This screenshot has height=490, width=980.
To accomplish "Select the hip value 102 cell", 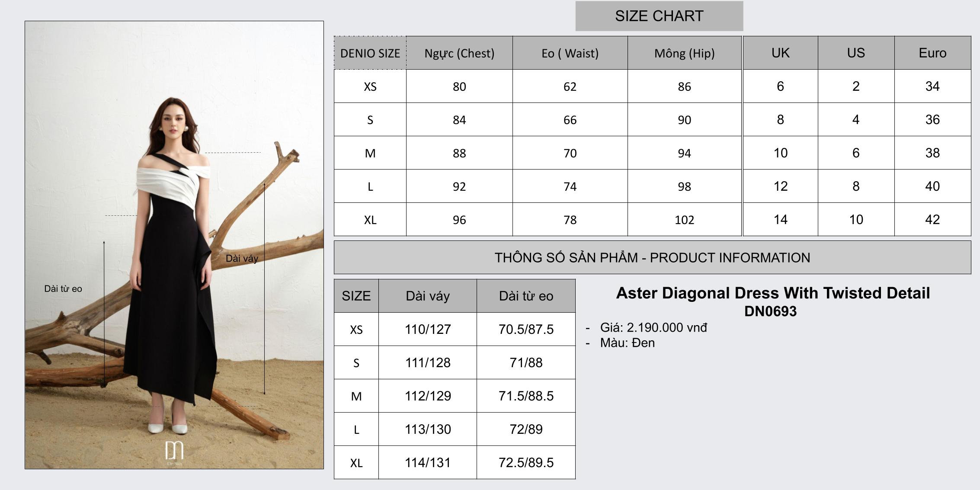I will pyautogui.click(x=684, y=220).
